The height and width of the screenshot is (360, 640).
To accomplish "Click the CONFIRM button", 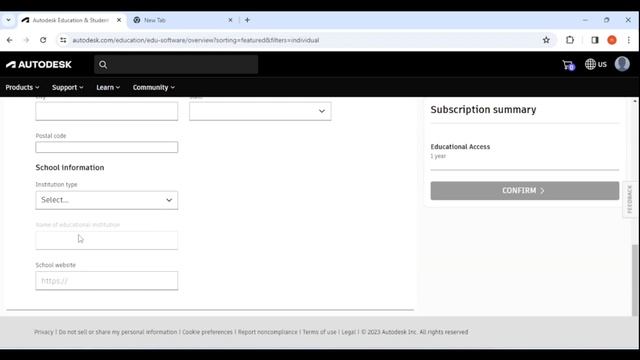I will [x=524, y=191].
